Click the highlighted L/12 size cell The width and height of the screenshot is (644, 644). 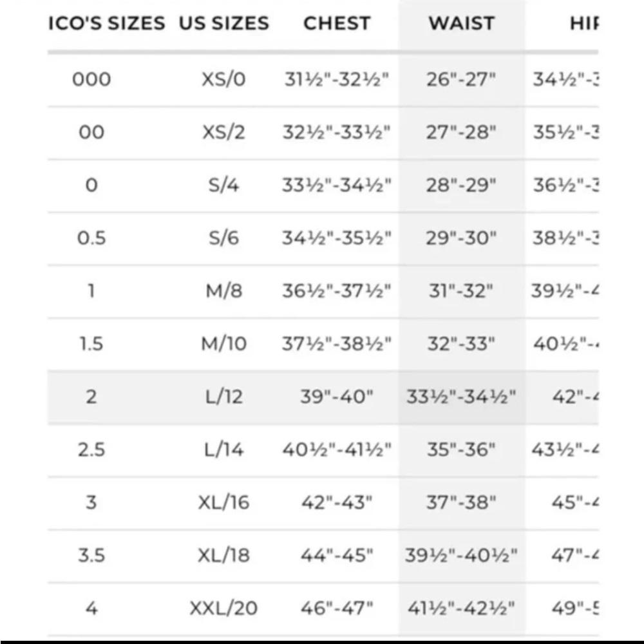(x=223, y=397)
